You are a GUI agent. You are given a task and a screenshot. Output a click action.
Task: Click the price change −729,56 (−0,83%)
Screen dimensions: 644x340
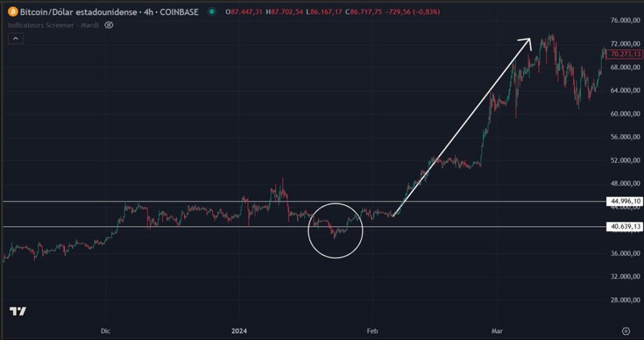point(413,12)
